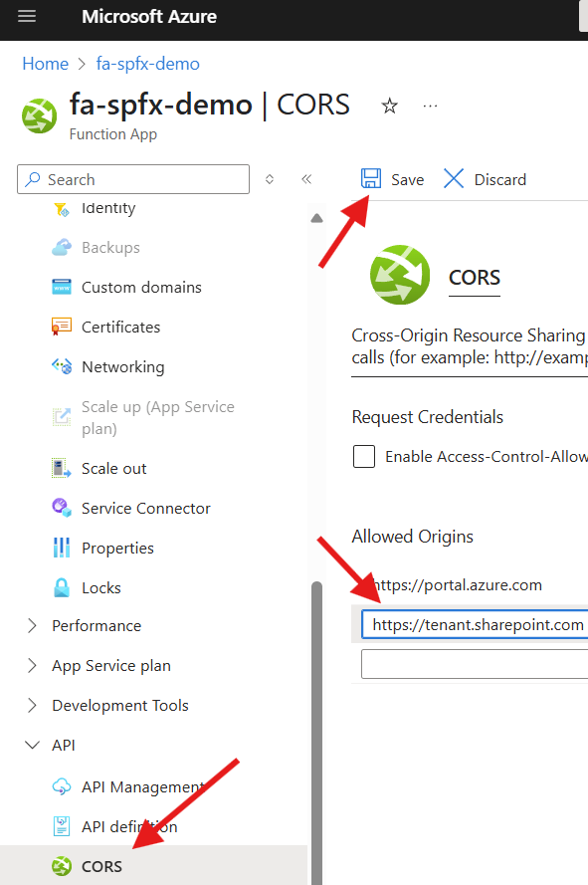This screenshot has height=885, width=588.
Task: Open Properties page
Action: click(117, 549)
